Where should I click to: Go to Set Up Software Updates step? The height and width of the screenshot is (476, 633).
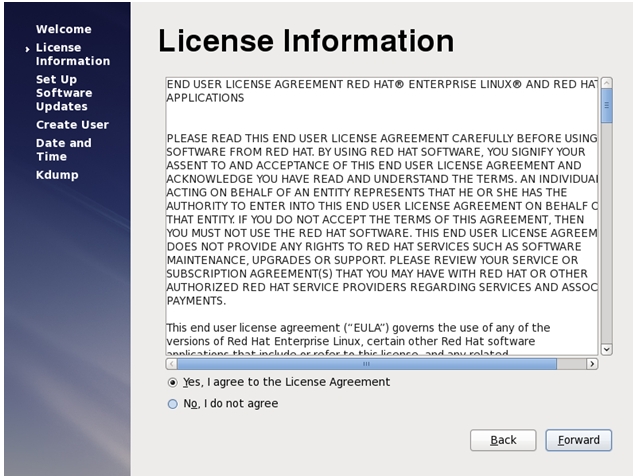[x=64, y=93]
